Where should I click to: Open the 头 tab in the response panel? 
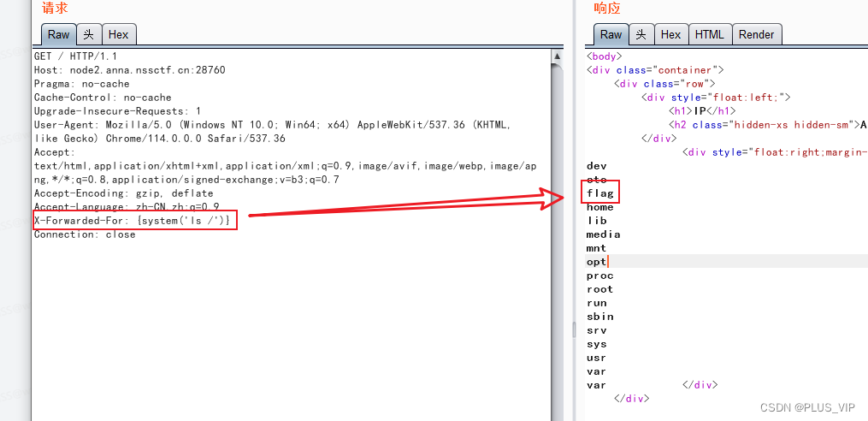641,34
